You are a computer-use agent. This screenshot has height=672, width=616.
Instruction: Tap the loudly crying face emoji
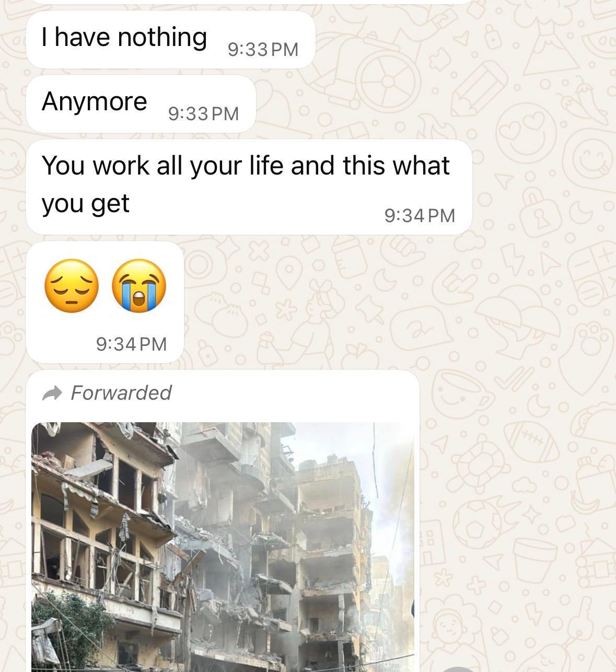[x=139, y=286]
